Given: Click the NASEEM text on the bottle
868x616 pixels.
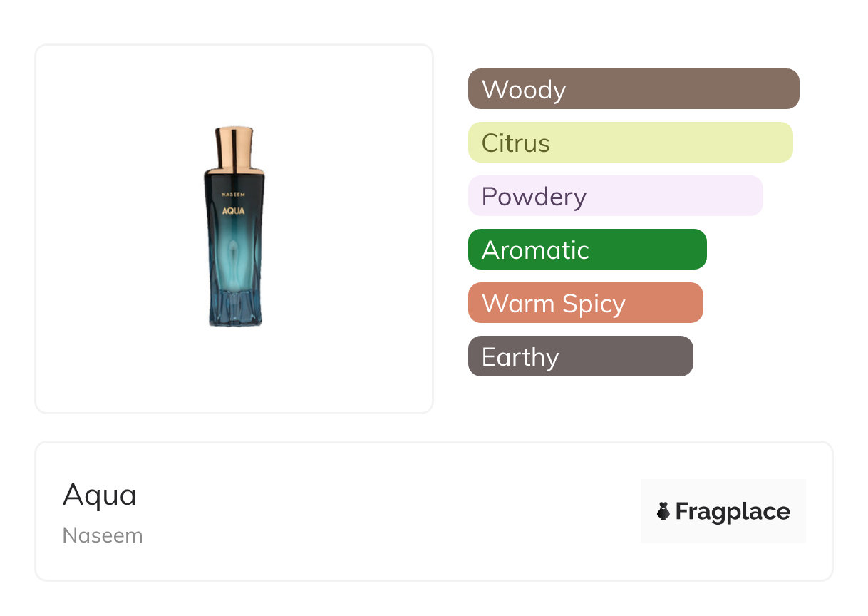Looking at the screenshot, I should click(x=234, y=194).
